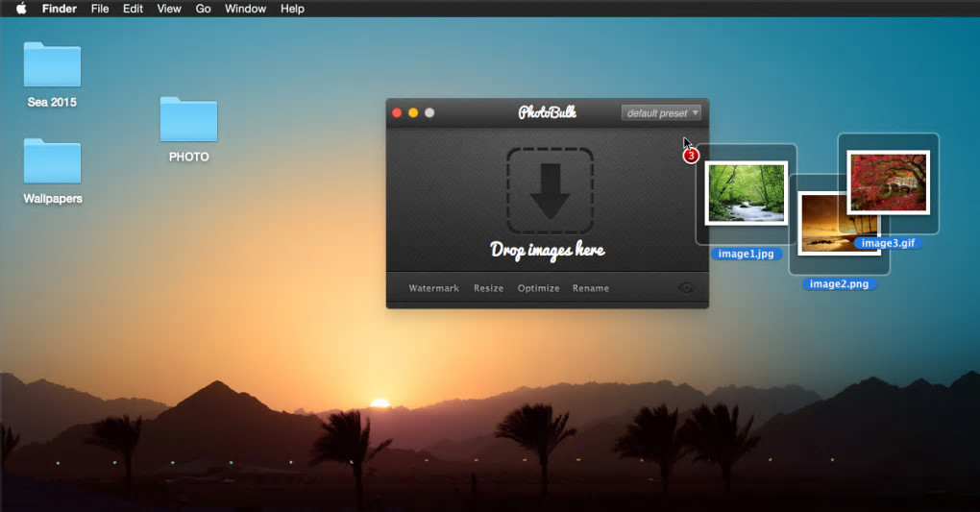Open the Resize settings
This screenshot has height=512, width=980.
489,288
